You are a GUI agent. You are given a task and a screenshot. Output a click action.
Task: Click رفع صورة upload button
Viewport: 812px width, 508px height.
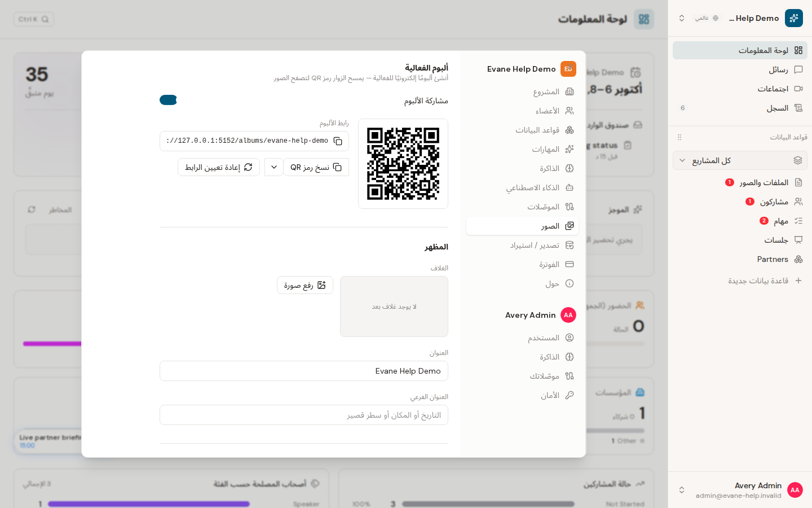(305, 285)
